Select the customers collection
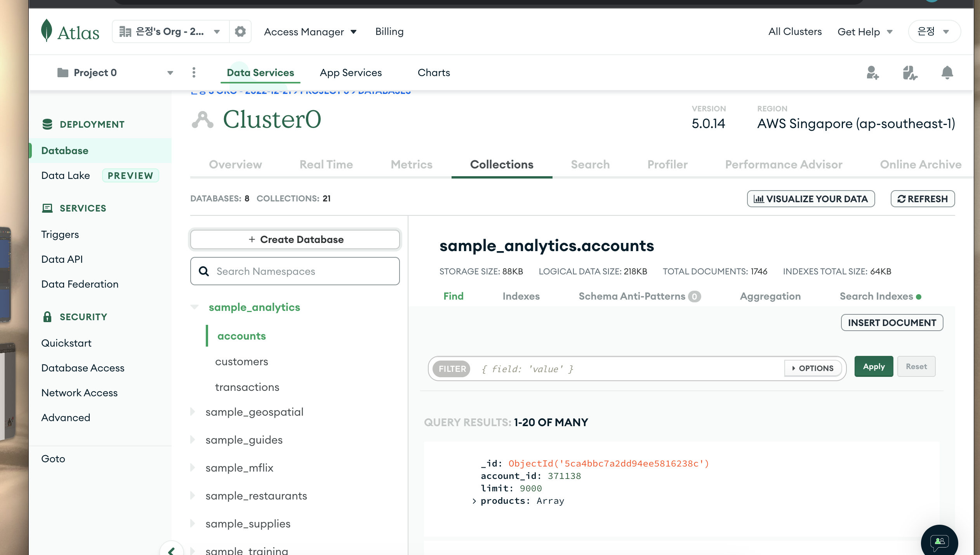This screenshot has width=980, height=555. 242,361
